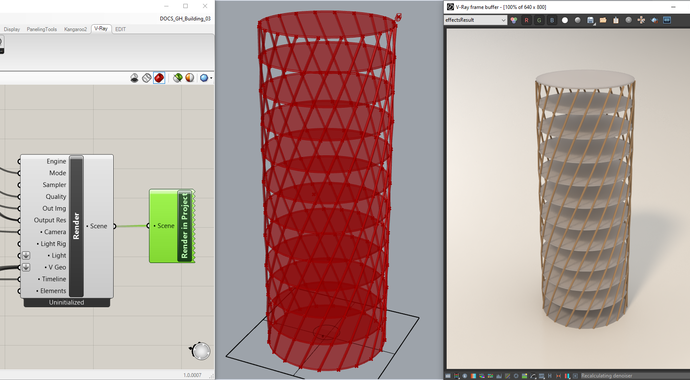
Task: Open the effectsResult channel dropdown in V-Ray frame buffer
Action: click(x=475, y=20)
